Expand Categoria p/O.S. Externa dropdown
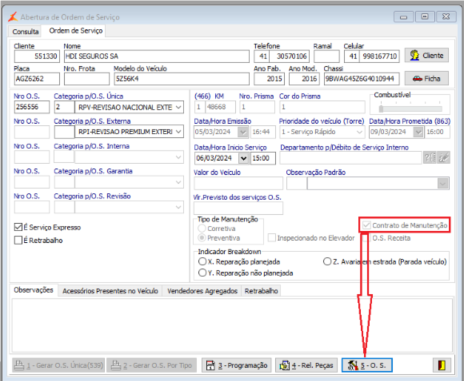The height and width of the screenshot is (381, 464). (179, 132)
